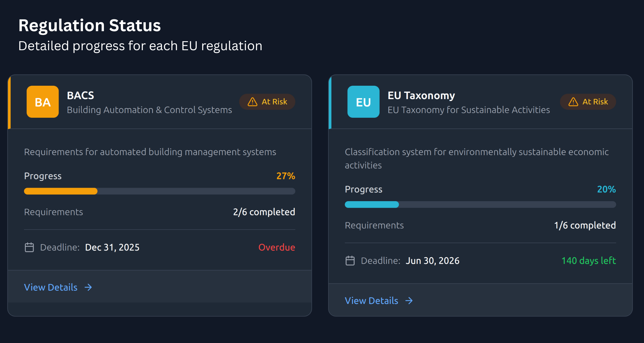Click the red Overdue status label
Viewport: 644px width, 343px height.
(x=277, y=247)
